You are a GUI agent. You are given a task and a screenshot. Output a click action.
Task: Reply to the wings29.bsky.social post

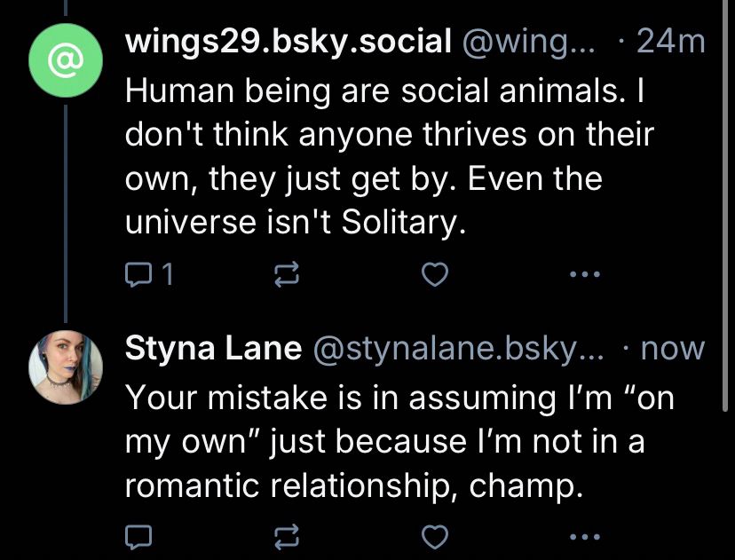point(138,277)
